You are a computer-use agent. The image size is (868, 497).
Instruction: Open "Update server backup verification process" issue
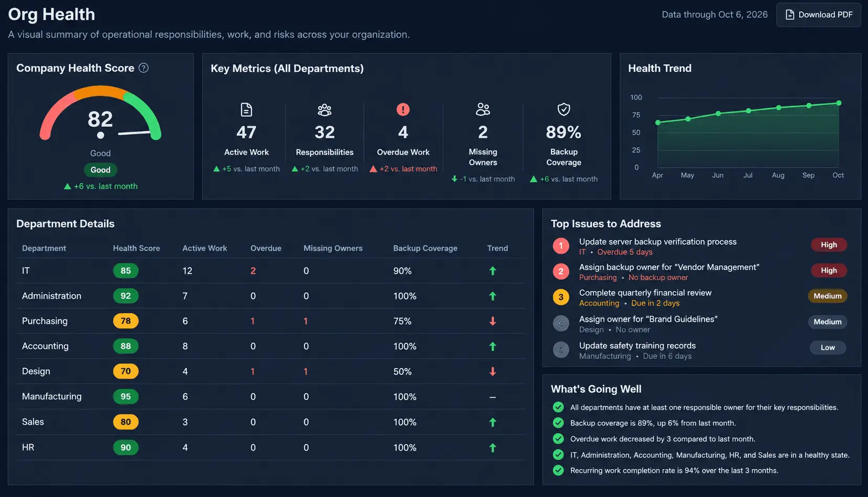[657, 241]
